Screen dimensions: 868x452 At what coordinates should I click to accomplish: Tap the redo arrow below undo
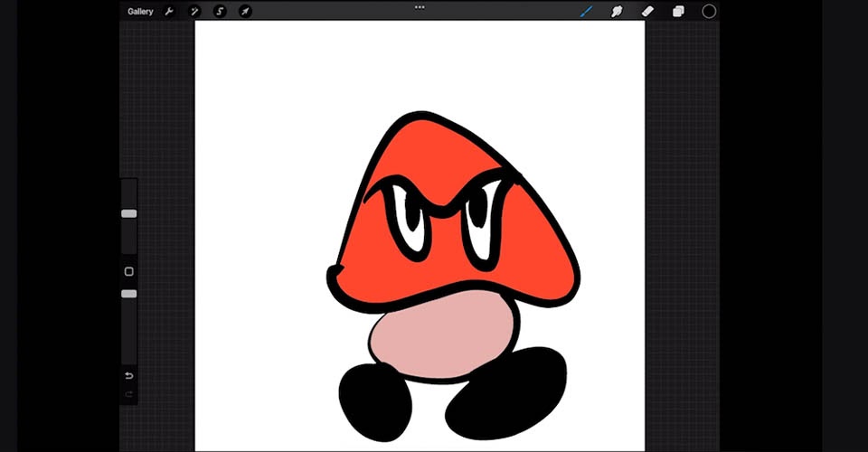(x=129, y=394)
